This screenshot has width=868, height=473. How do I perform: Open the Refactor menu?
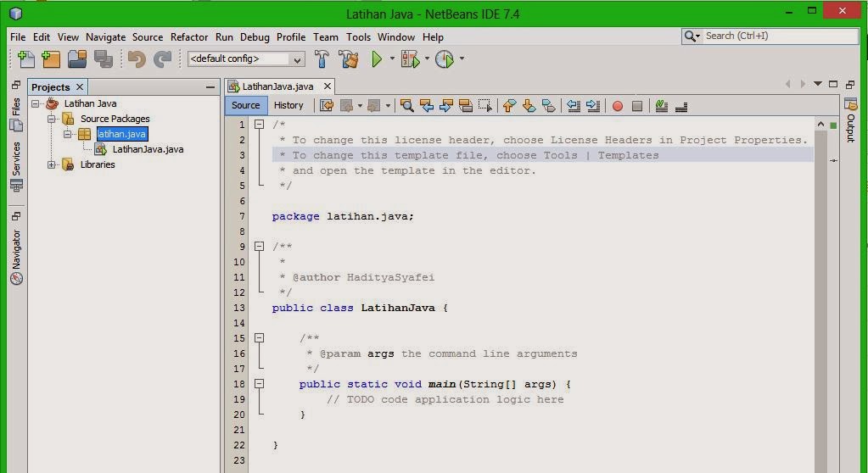tap(189, 37)
